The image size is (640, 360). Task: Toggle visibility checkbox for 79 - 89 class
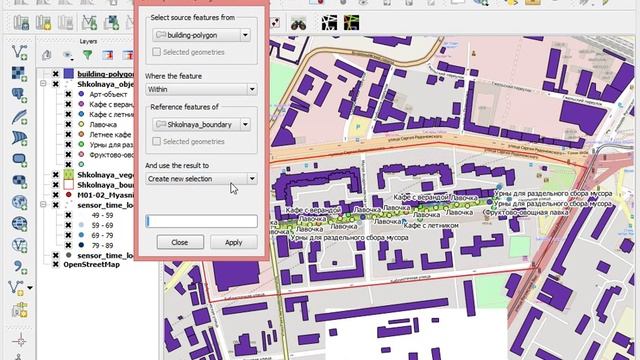(68, 245)
